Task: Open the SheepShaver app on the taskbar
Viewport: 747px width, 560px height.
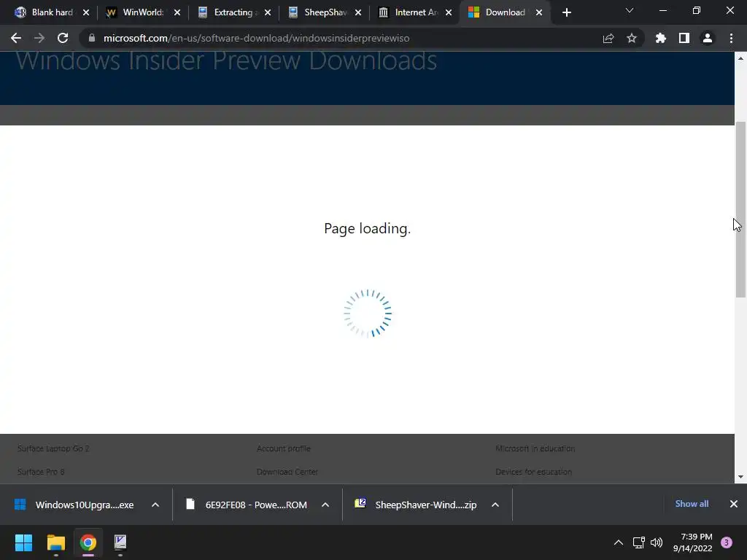Action: (120, 542)
